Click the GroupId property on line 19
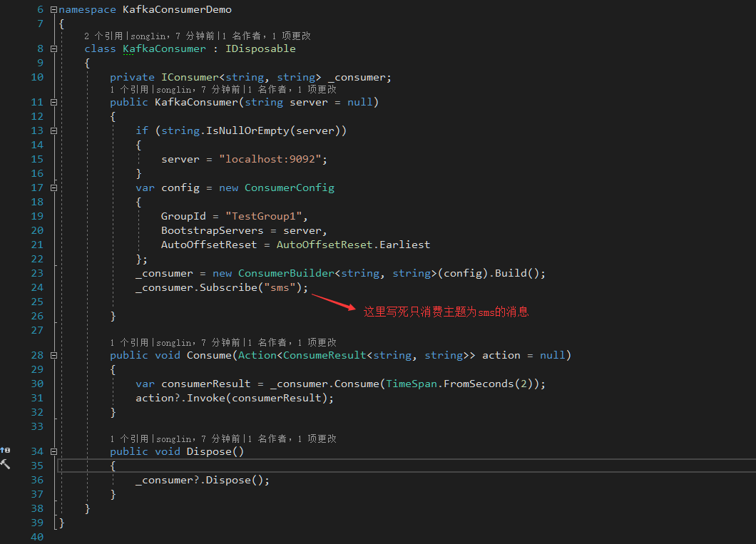The image size is (756, 544). coord(183,216)
